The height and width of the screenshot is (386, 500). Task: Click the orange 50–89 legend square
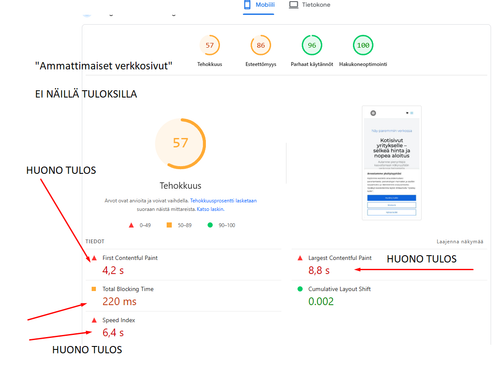click(169, 225)
